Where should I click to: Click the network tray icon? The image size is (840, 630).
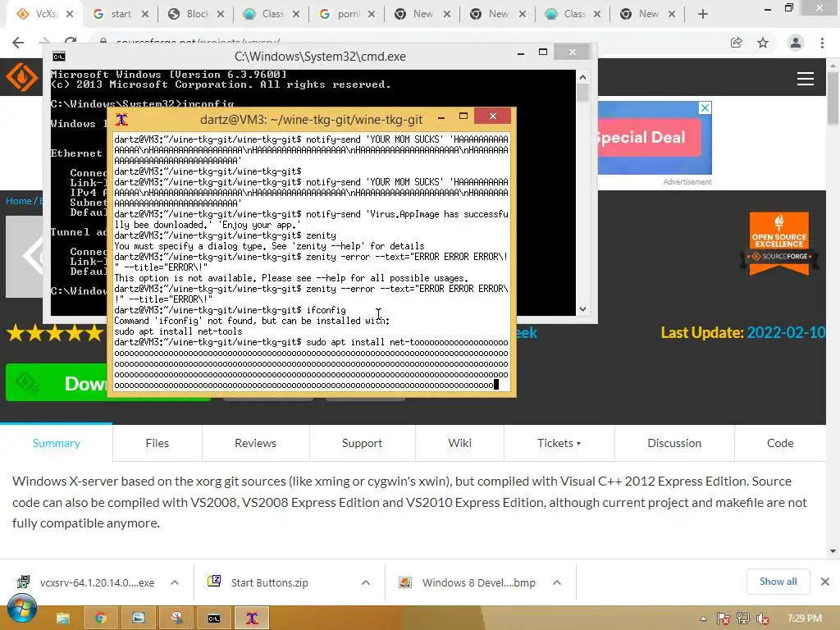click(x=743, y=619)
